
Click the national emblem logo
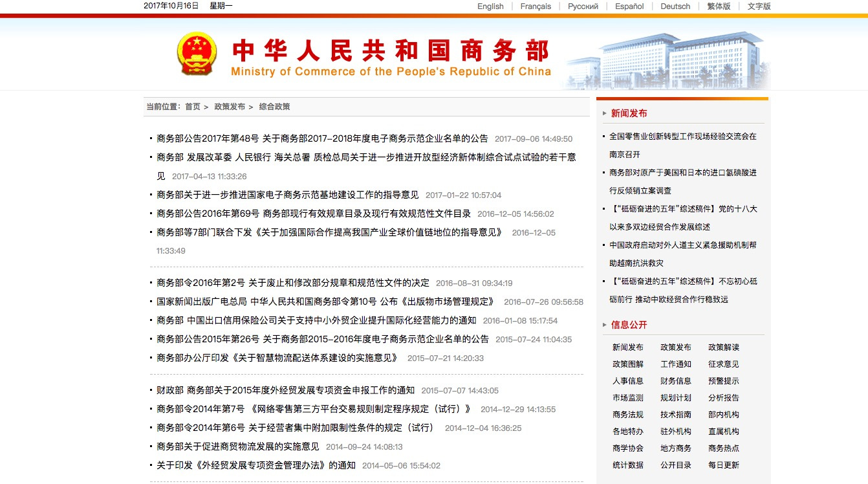[x=197, y=55]
